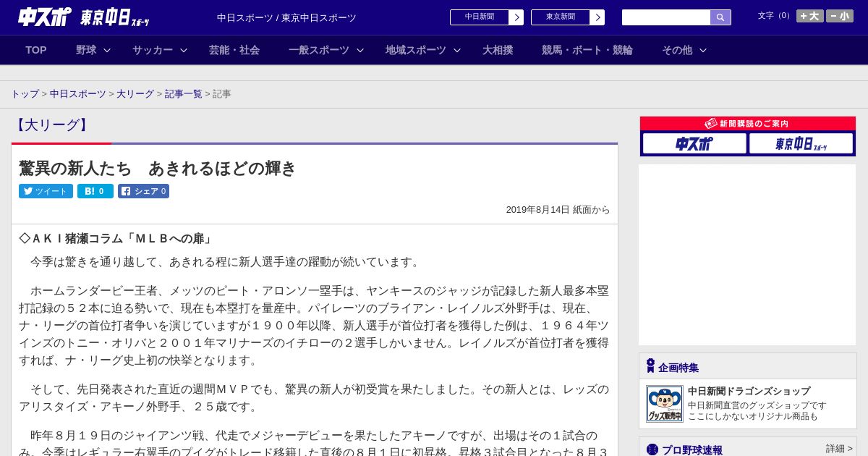Screen dimensions: 868x456
Task: Share the article via ツイート button
Action: [x=46, y=191]
